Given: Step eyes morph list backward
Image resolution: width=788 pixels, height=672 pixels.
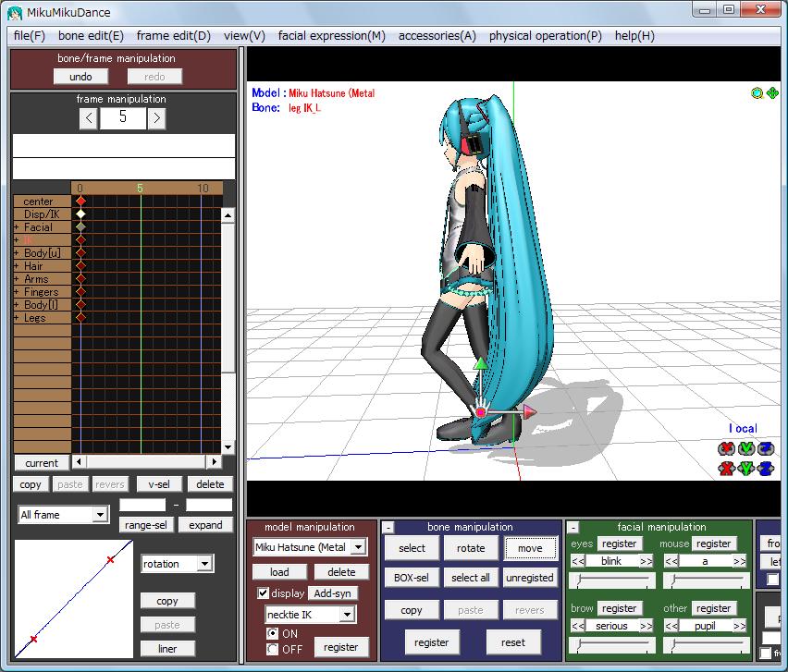Looking at the screenshot, I should (578, 561).
